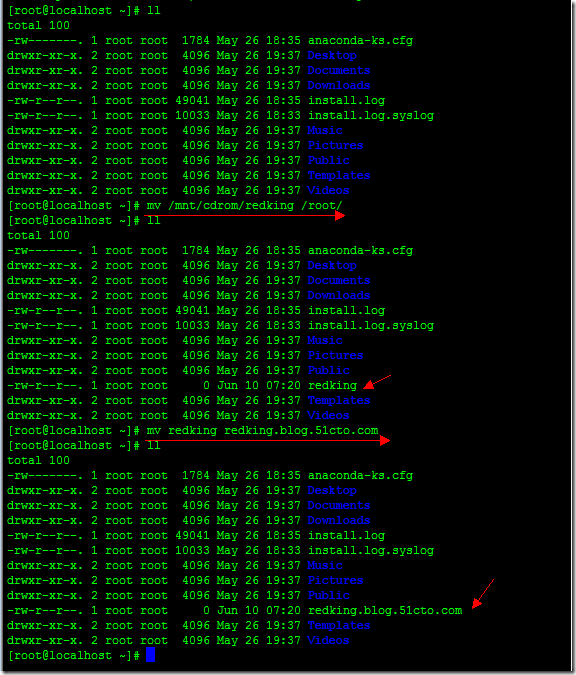Click Templates directory below the redking.blog.51cto.com row

339,625
